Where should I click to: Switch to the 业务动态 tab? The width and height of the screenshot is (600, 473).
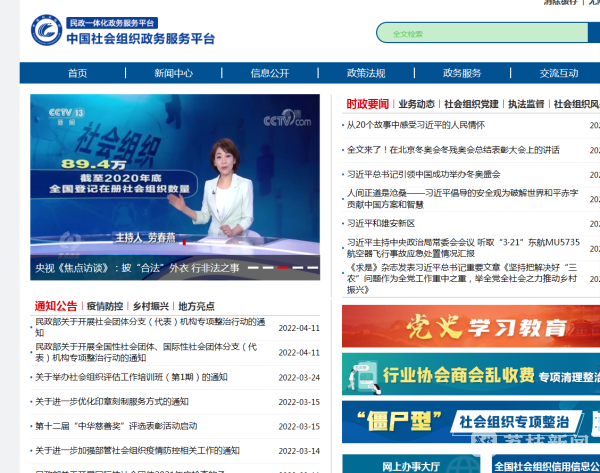pos(416,104)
